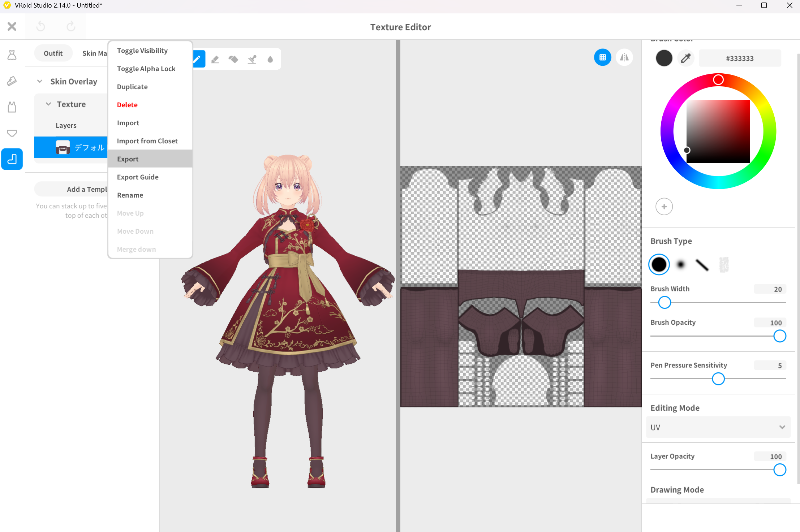The height and width of the screenshot is (532, 800).
Task: Click the Layer Opacity slider handle
Action: 780,470
